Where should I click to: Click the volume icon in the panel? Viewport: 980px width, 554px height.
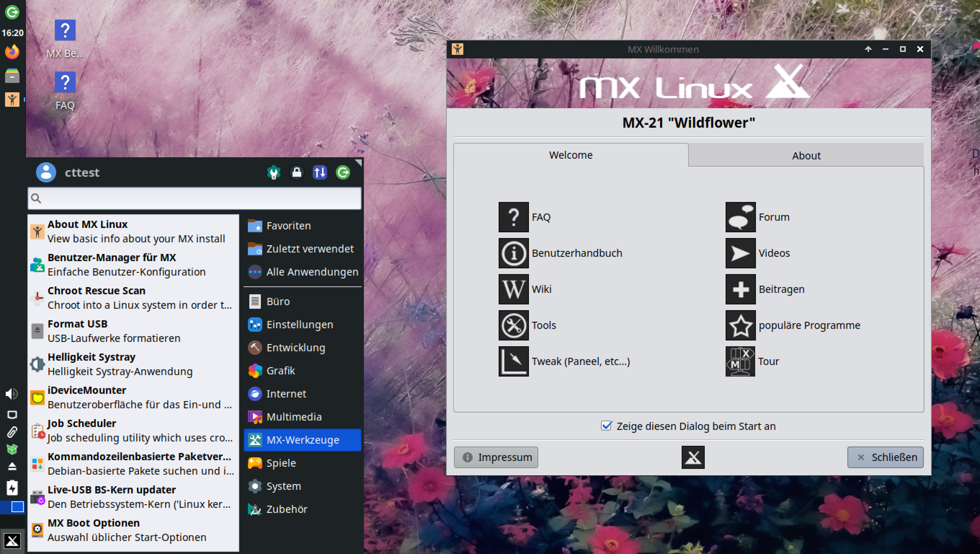tap(12, 393)
